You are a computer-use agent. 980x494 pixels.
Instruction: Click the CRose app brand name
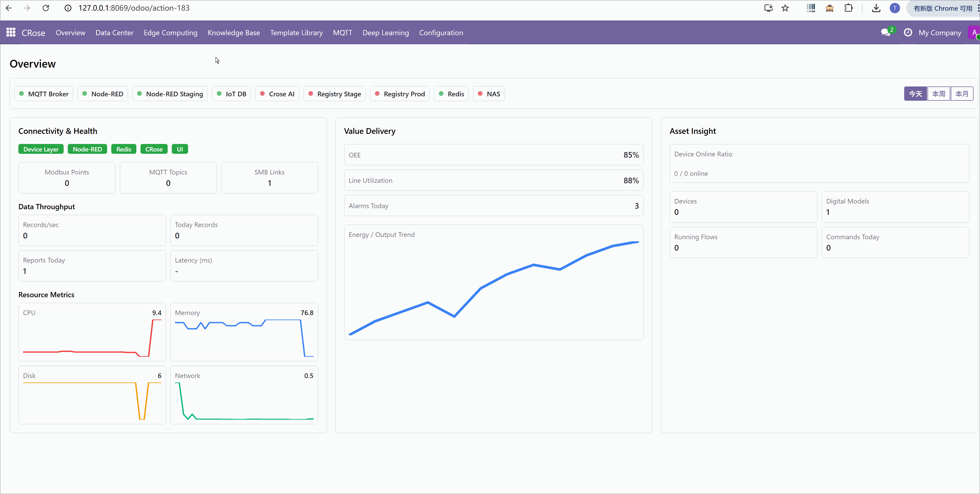point(33,33)
